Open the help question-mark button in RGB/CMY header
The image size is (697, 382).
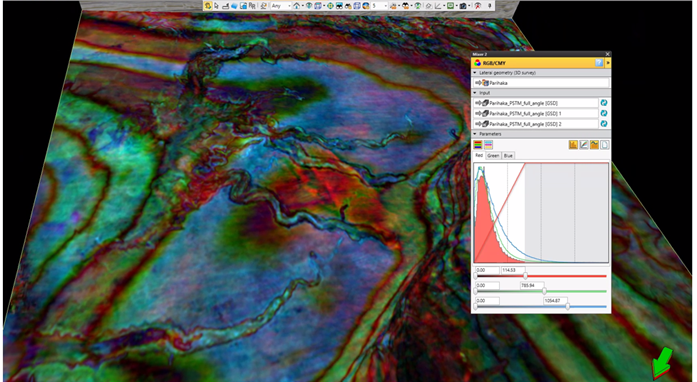point(599,63)
